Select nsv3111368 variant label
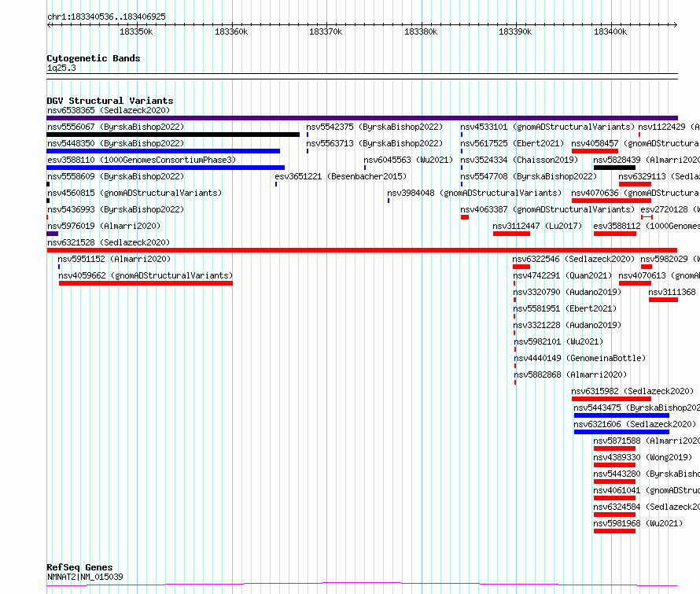Screen dimensions: 700x594 (x=672, y=292)
